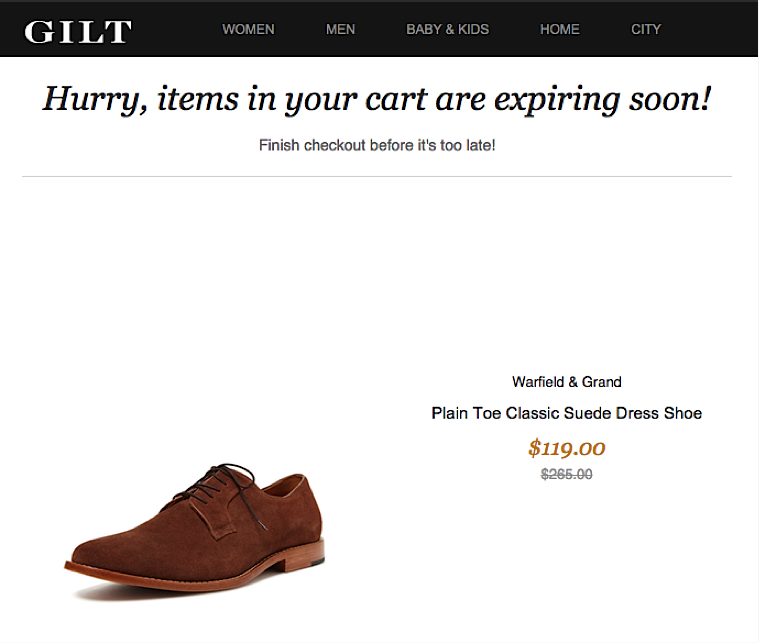Browse the BABY & KIDS category
Screen dimensions: 759x643
tap(447, 29)
